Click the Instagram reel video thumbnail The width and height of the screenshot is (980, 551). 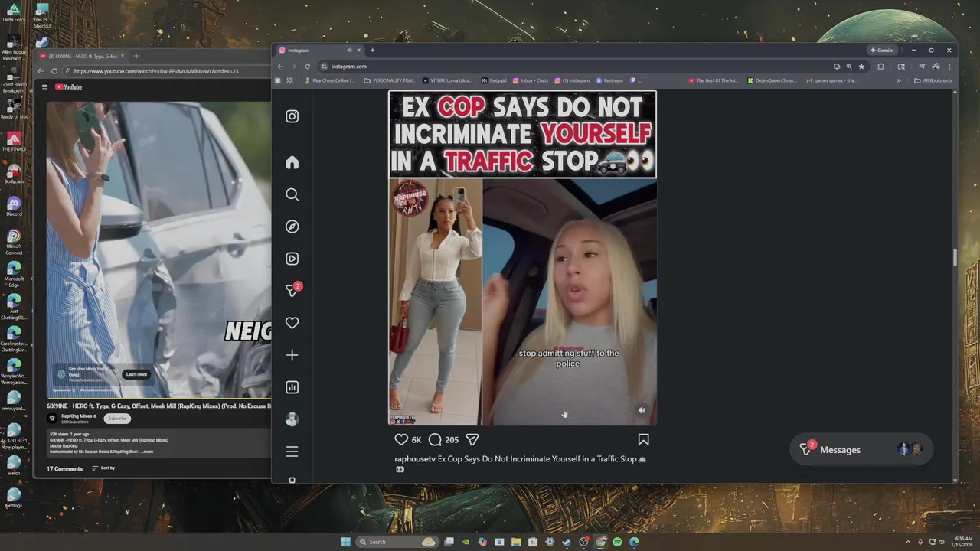pyautogui.click(x=522, y=257)
